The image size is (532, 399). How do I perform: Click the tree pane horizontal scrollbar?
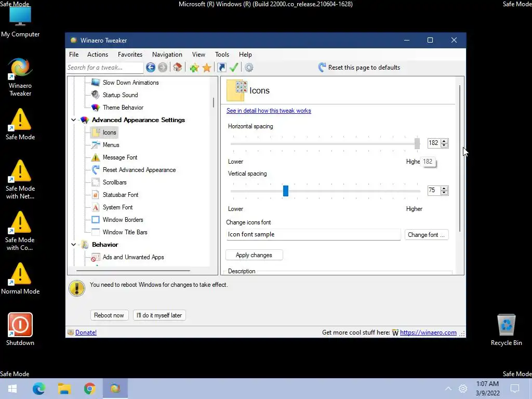pos(133,270)
